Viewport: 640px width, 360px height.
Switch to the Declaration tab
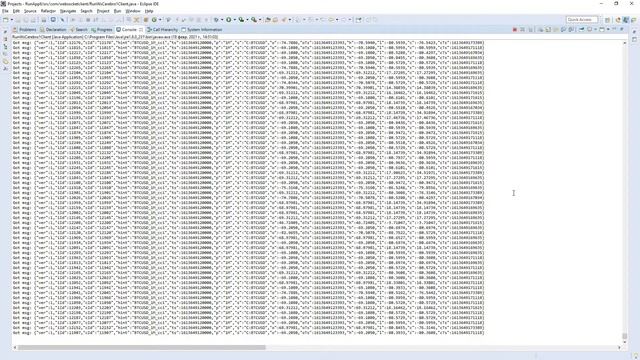53,29
